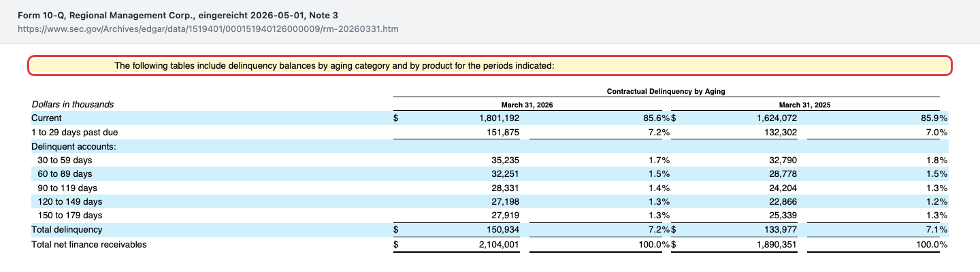Click the 1,624,072 current balance value

pyautogui.click(x=777, y=118)
